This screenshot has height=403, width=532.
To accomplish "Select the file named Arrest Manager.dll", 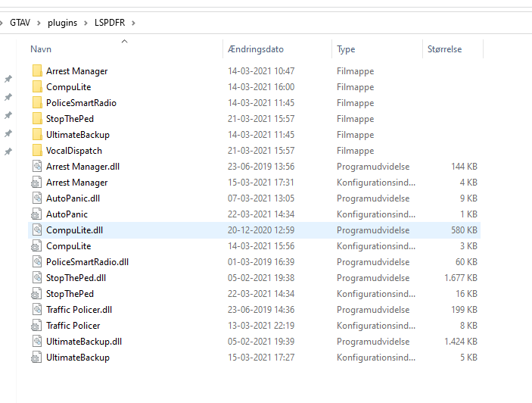I will point(82,167).
